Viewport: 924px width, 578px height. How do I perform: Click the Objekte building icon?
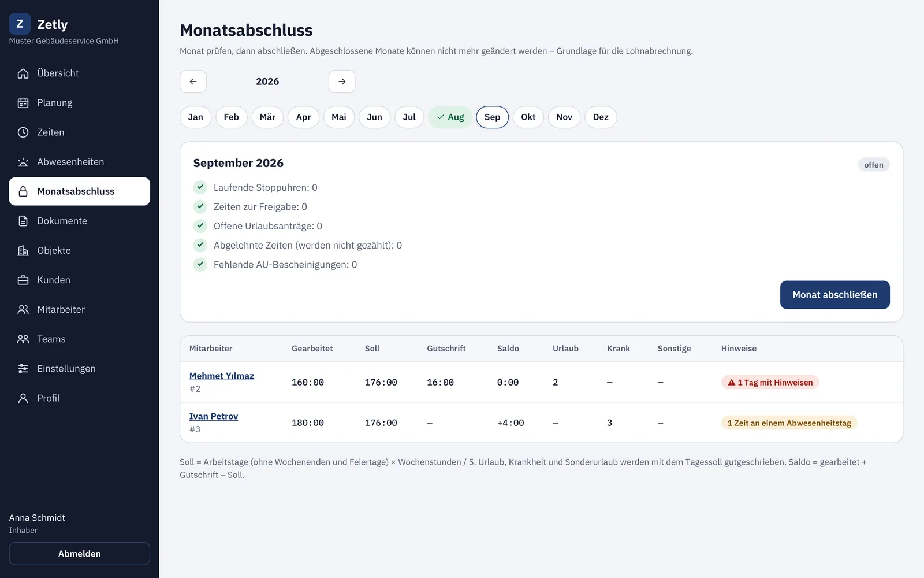(x=23, y=250)
